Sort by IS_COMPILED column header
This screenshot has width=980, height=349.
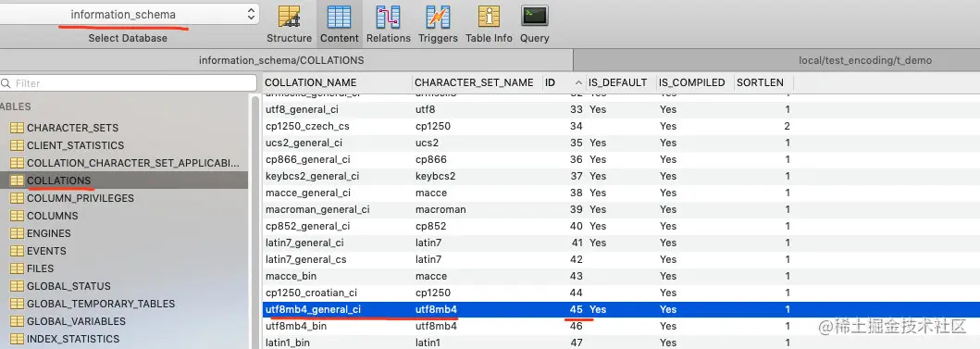click(x=695, y=82)
